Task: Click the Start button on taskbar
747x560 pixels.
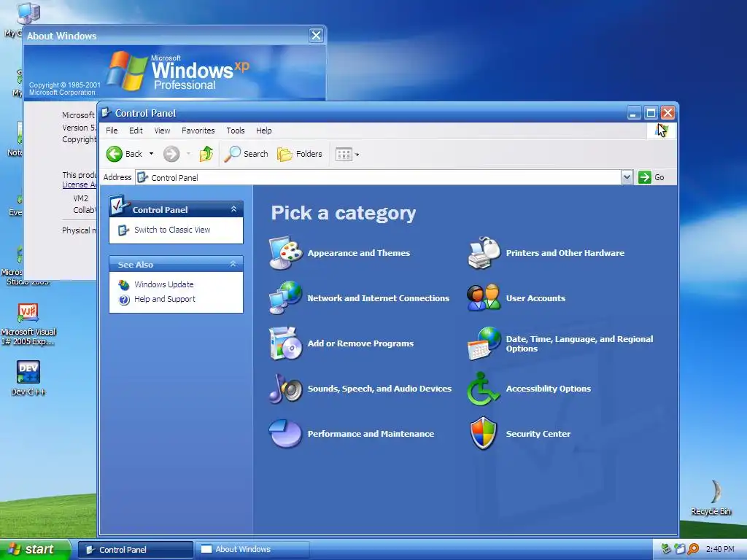Action: click(x=35, y=549)
